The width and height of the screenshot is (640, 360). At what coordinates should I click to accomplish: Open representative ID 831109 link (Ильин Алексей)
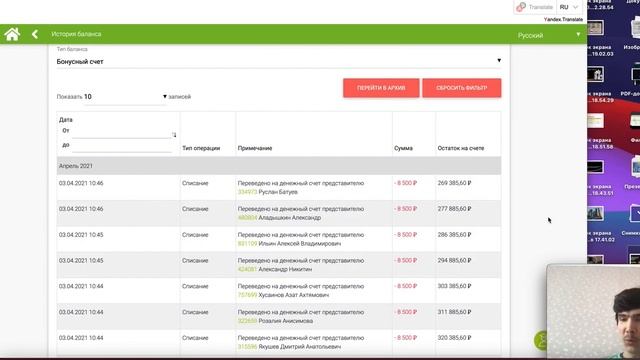[247, 243]
